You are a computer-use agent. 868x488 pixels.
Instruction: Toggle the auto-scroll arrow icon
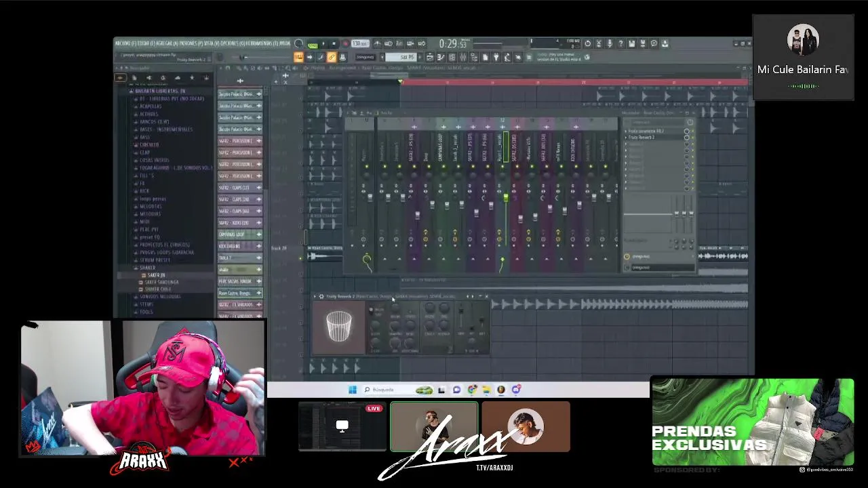tap(310, 57)
